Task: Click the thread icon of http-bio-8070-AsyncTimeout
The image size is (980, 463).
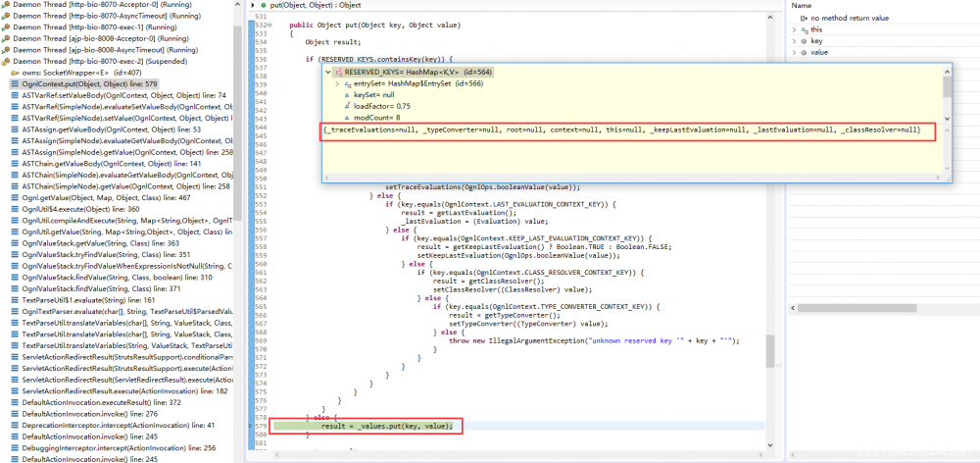Action: (x=6, y=16)
